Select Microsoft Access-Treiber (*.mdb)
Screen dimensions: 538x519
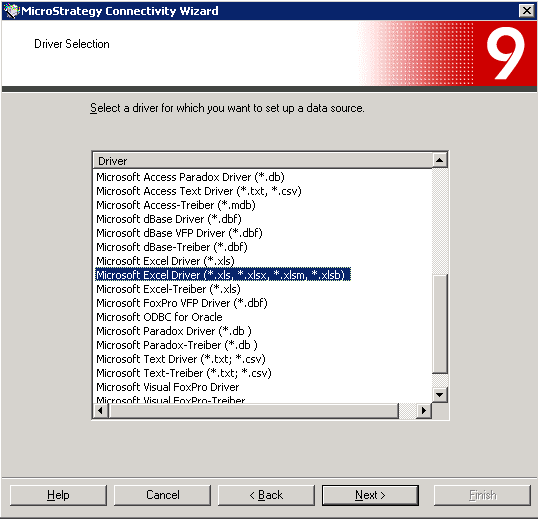[176, 205]
